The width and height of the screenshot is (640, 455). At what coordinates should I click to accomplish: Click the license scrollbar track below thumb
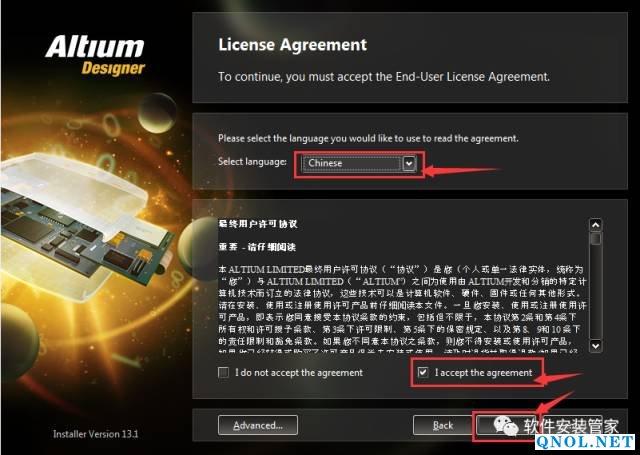point(596,292)
